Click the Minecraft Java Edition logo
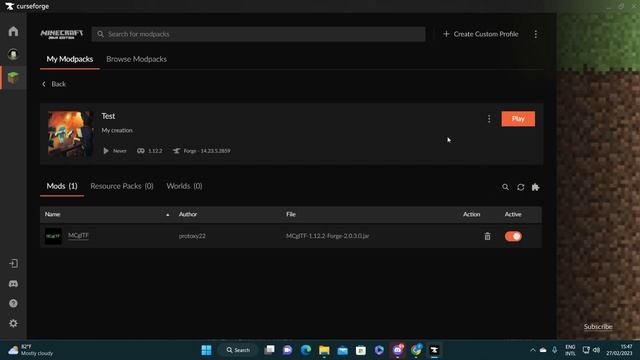640x360 pixels. pos(62,34)
